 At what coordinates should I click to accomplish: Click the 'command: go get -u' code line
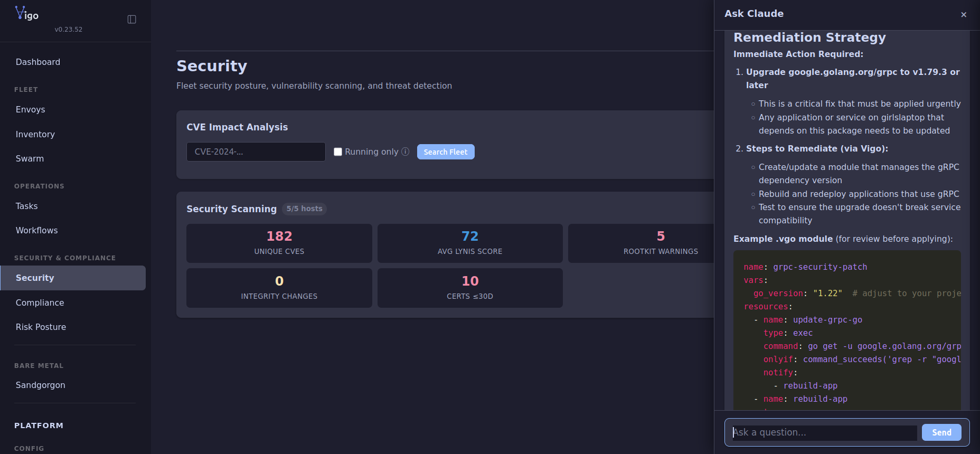[862, 346]
